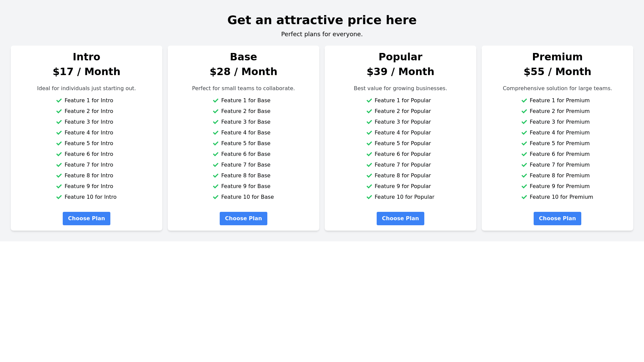Select the Popular plan button
The width and height of the screenshot is (644, 362).
[400, 219]
